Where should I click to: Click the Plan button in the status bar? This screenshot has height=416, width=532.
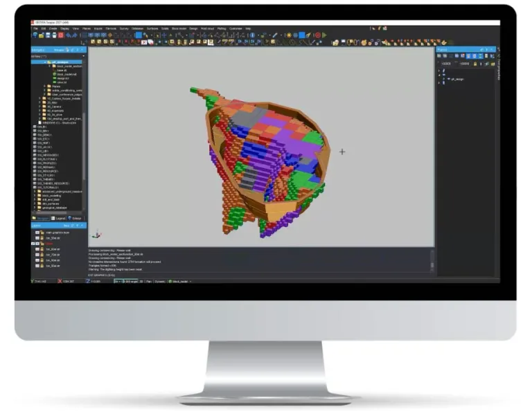click(149, 281)
